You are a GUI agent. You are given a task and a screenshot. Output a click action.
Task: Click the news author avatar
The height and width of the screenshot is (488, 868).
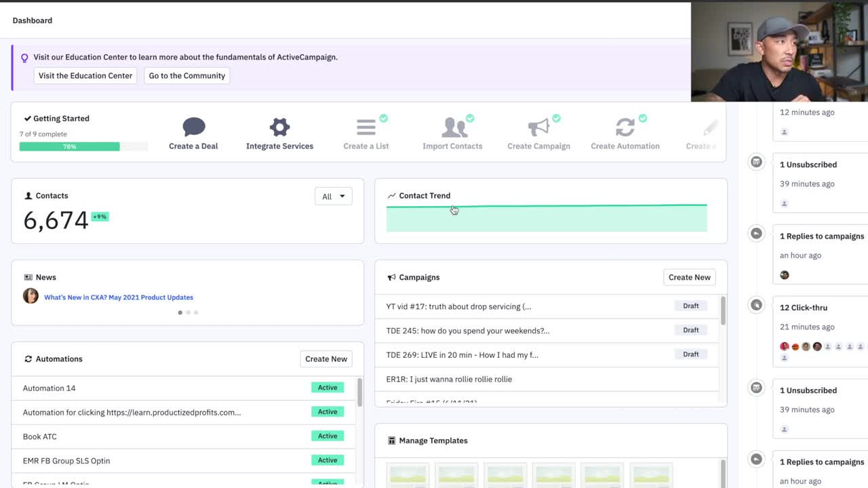(x=31, y=296)
